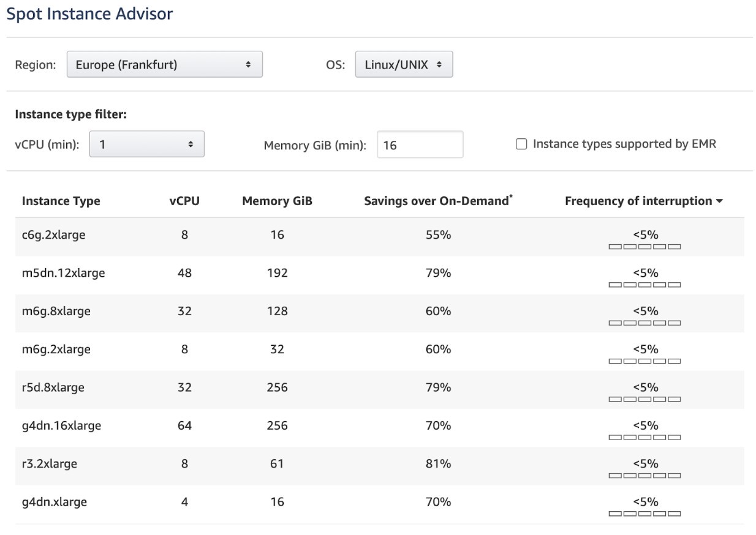Click 61 memory value for r3.2xlarge
Image resolution: width=756 pixels, height=535 pixels.
coord(277,463)
